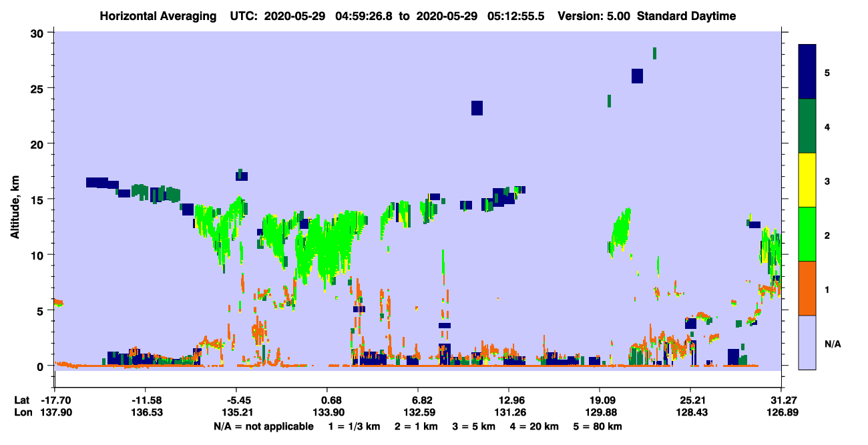Click the '1 = 1/3 km' legend note
The width and height of the screenshot is (868, 445).
coord(355,426)
